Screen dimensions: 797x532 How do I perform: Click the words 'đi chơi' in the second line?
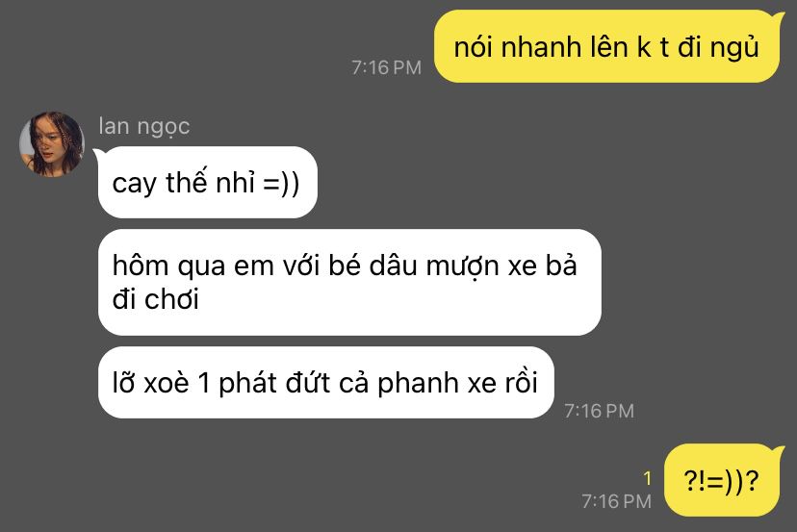tap(156, 299)
